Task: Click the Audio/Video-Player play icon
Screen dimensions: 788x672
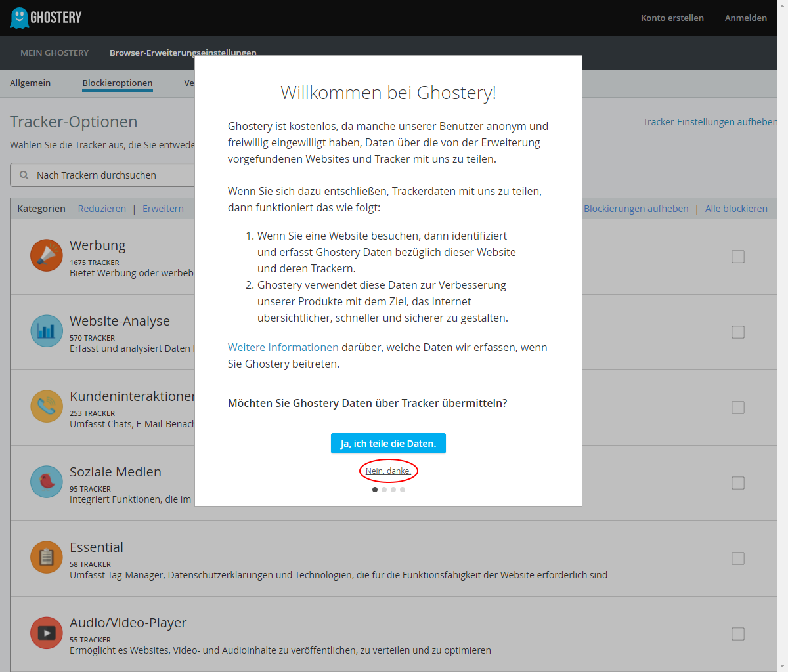Action: coord(47,633)
